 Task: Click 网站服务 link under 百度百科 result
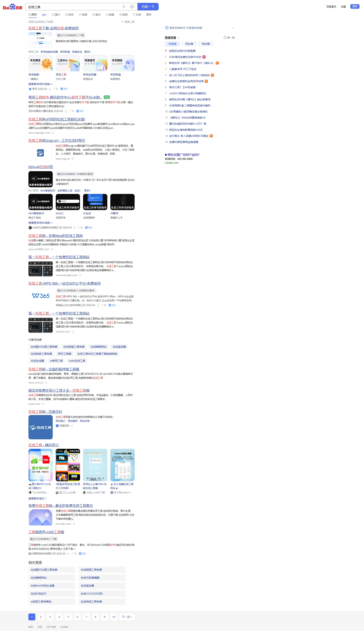point(73,421)
